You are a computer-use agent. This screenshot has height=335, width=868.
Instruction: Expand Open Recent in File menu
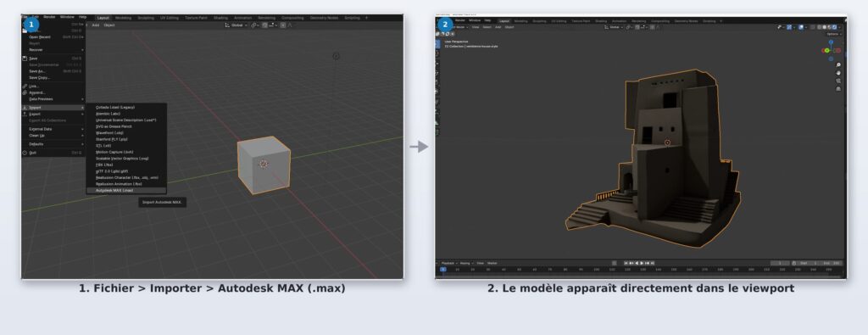tap(53, 37)
